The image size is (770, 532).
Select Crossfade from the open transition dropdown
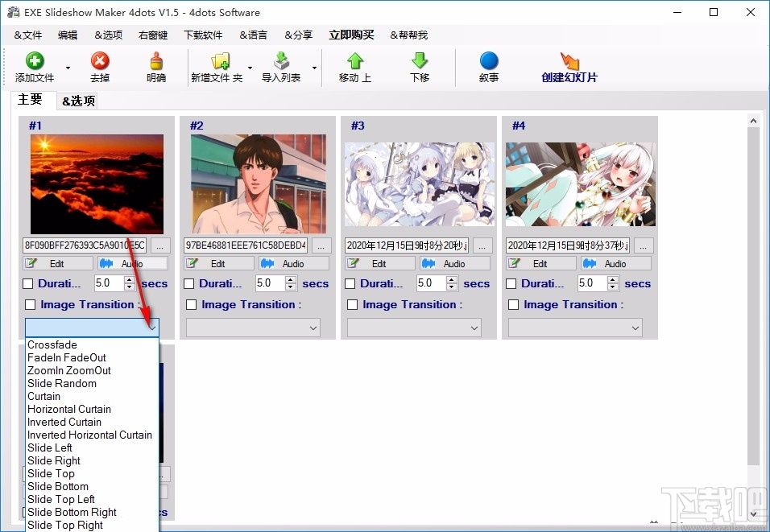(52, 344)
